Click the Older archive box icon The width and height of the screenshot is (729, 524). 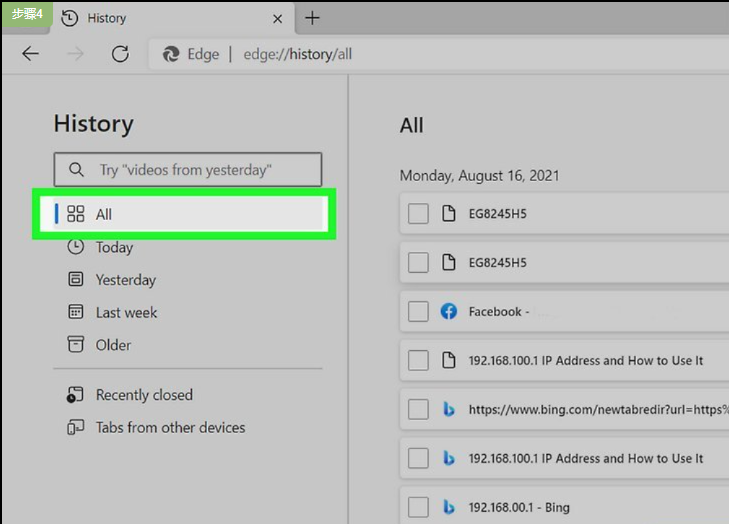point(76,345)
